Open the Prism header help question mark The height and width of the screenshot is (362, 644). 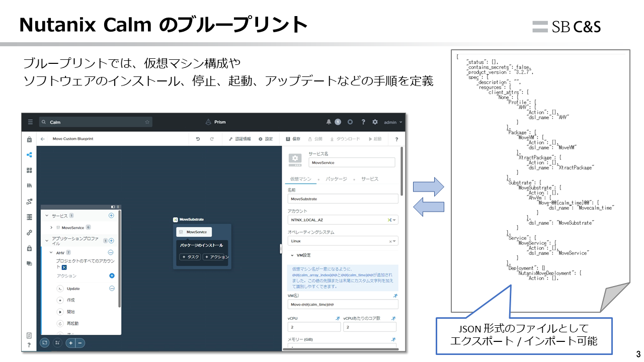(x=363, y=122)
